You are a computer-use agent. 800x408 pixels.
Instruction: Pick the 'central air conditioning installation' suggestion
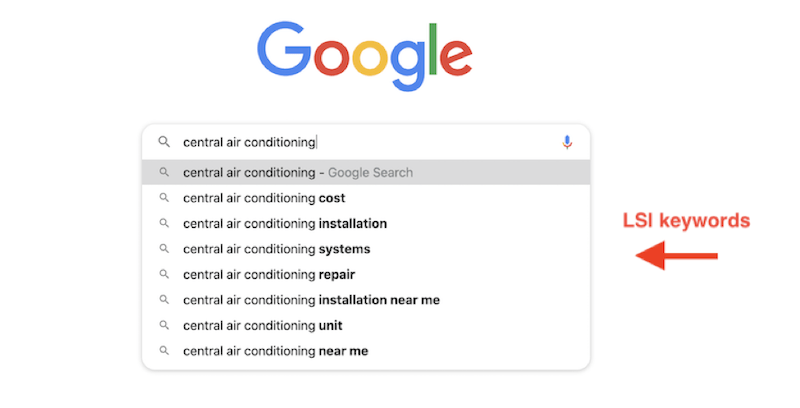284,223
